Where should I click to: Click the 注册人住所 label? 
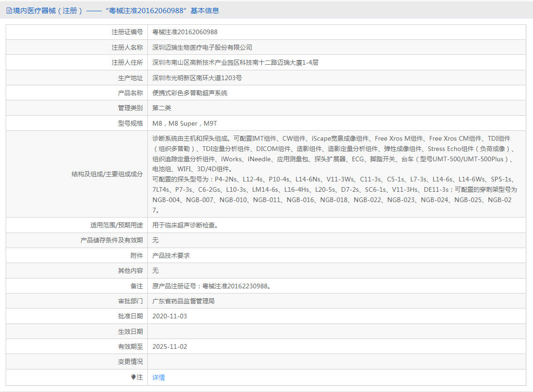point(127,62)
